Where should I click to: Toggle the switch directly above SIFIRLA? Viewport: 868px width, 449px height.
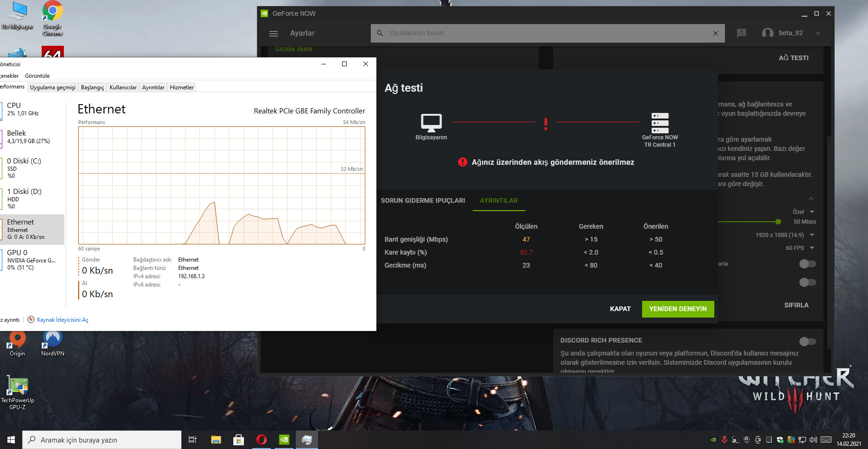point(807,282)
